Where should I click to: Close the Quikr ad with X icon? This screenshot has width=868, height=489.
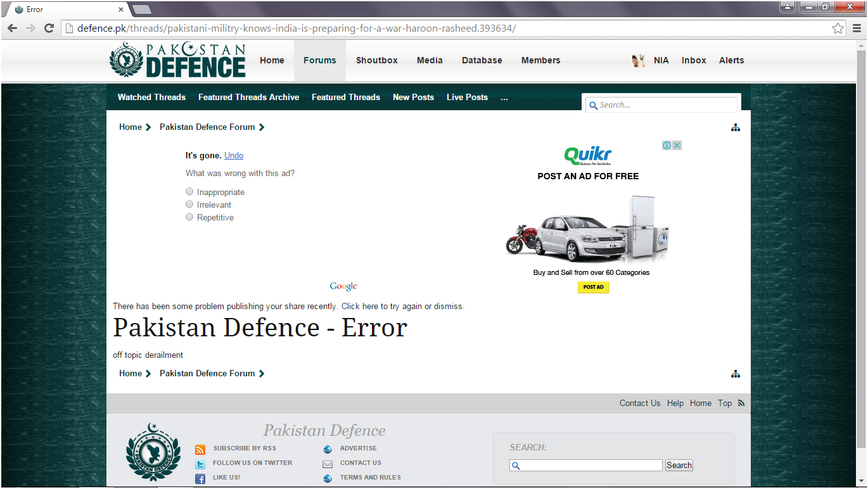tap(677, 145)
